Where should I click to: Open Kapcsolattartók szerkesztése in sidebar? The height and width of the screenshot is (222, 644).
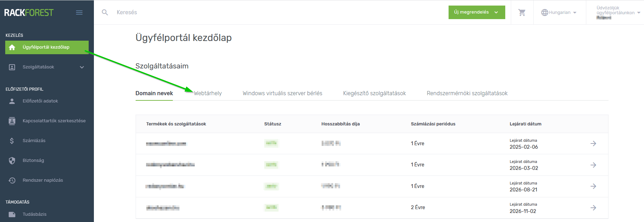coord(54,121)
